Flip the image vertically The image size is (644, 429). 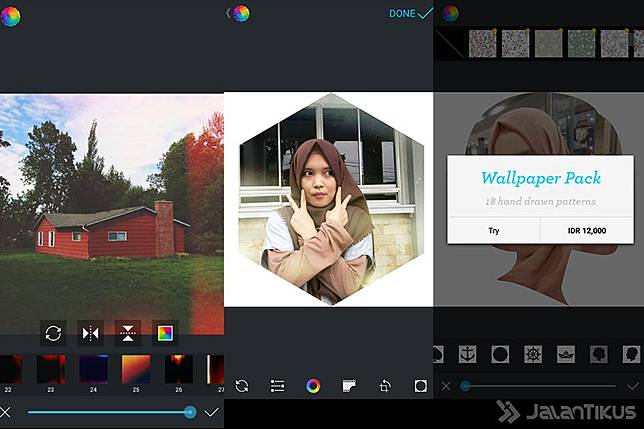128,333
